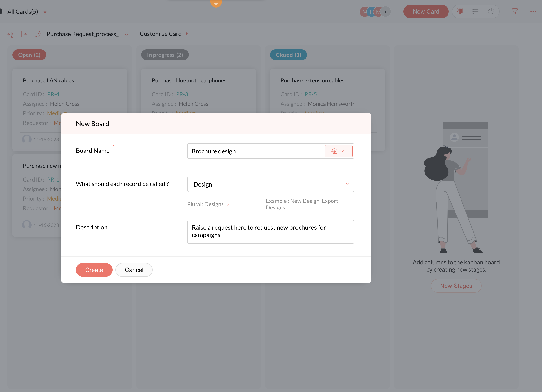Image resolution: width=542 pixels, height=392 pixels.
Task: Click the Cancel button
Action: point(134,270)
